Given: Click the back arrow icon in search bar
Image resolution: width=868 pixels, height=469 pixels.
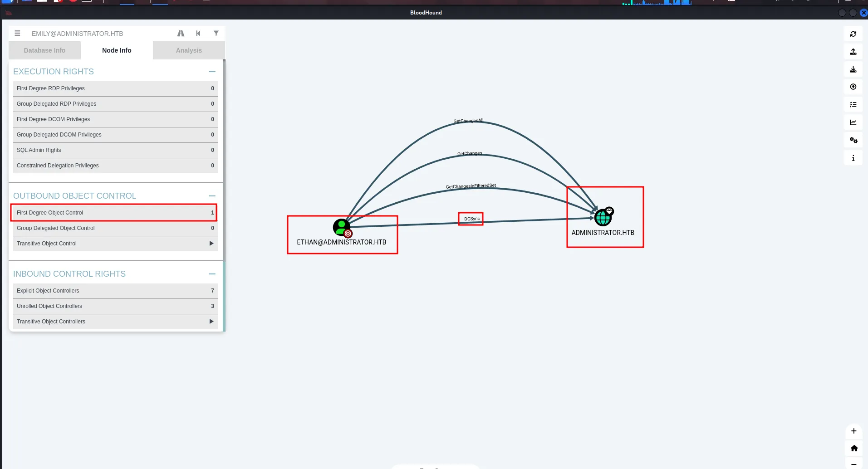Looking at the screenshot, I should point(198,33).
